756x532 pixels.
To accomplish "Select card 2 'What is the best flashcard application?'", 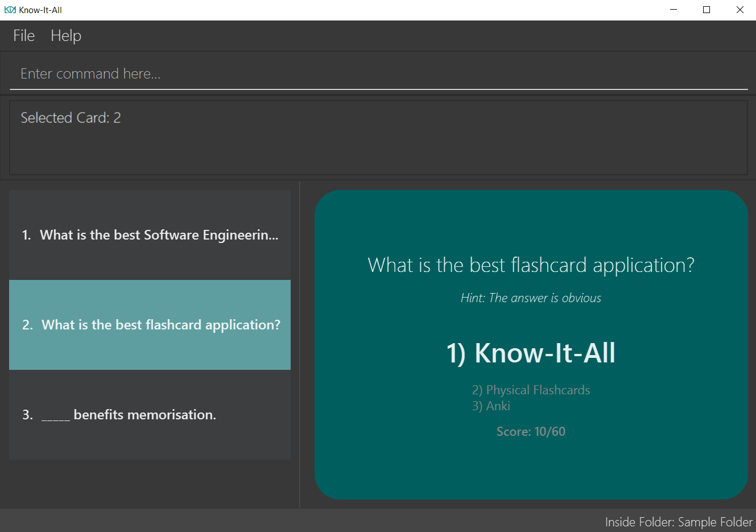I will pos(150,325).
